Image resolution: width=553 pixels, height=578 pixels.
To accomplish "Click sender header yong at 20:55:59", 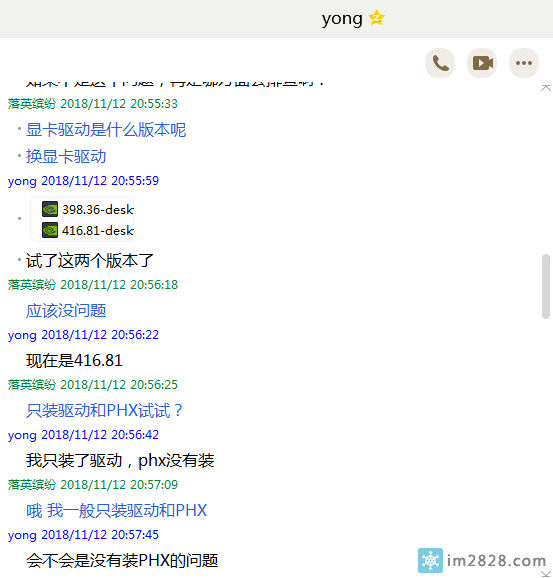I will coord(83,181).
